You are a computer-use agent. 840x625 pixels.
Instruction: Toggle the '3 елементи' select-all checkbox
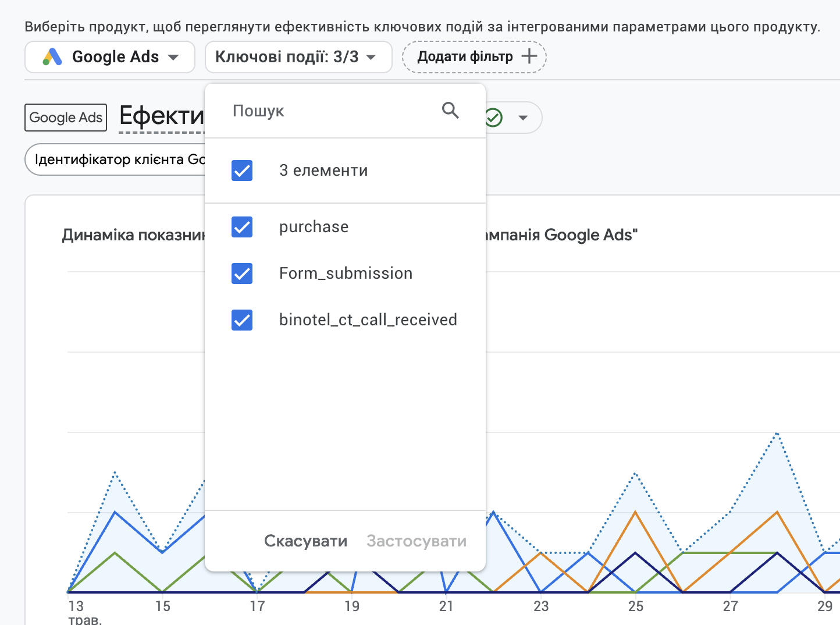pyautogui.click(x=242, y=171)
